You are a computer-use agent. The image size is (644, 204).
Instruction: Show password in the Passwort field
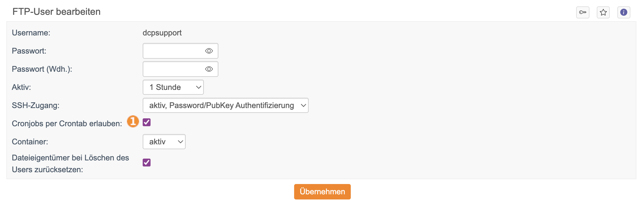[x=209, y=51]
